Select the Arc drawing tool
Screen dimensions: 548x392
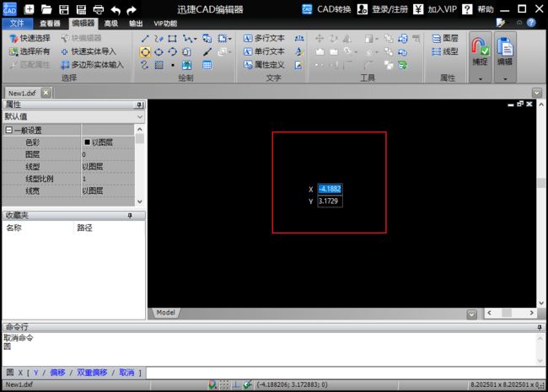173,52
